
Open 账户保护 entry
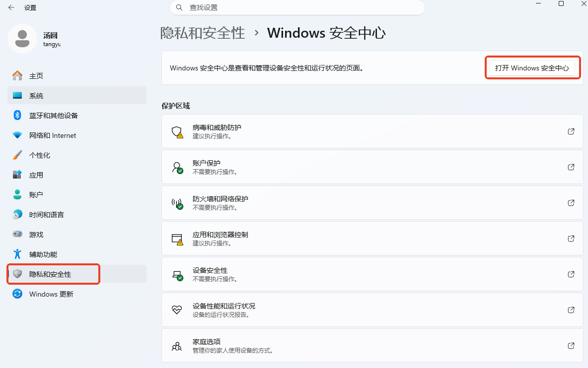pos(372,167)
